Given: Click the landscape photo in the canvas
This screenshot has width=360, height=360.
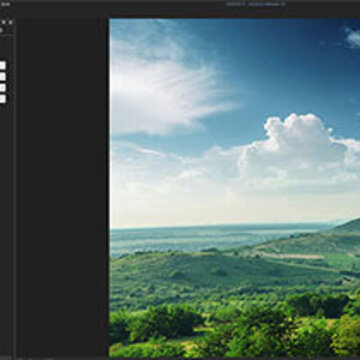Looking at the screenshot, I should click(x=235, y=188).
